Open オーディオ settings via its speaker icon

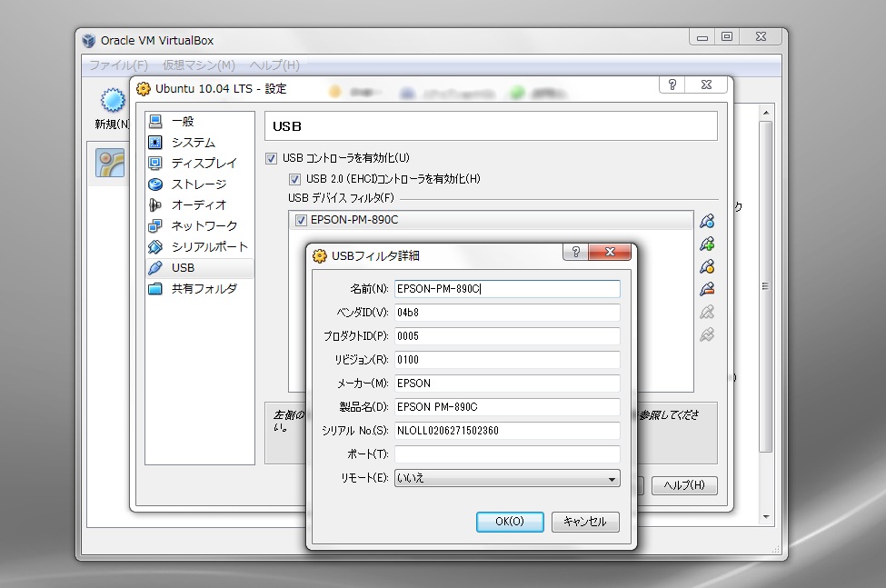(155, 205)
